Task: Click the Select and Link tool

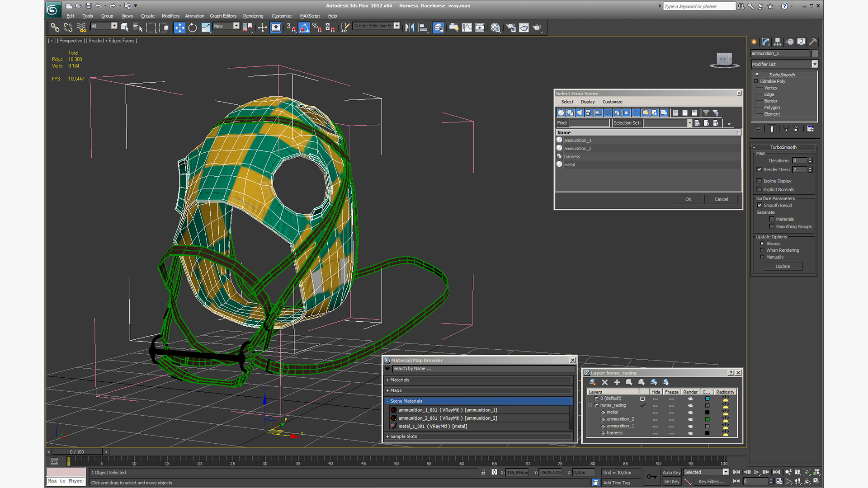Action: [x=55, y=28]
